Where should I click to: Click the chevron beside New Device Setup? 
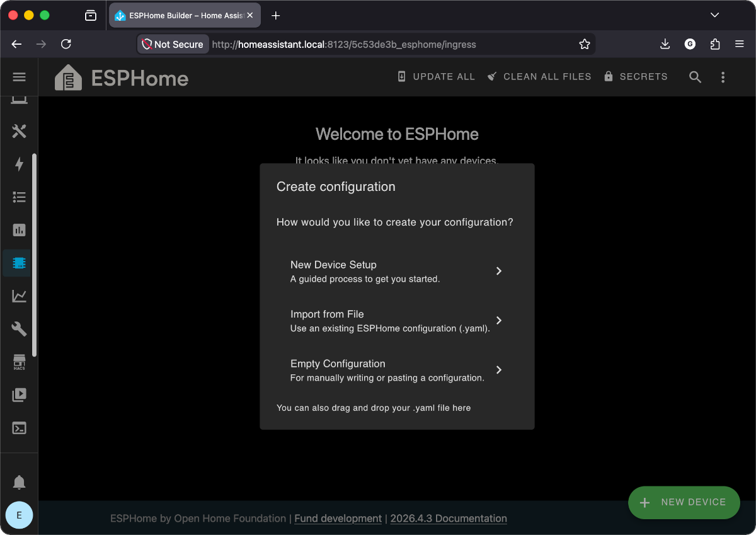pos(498,271)
